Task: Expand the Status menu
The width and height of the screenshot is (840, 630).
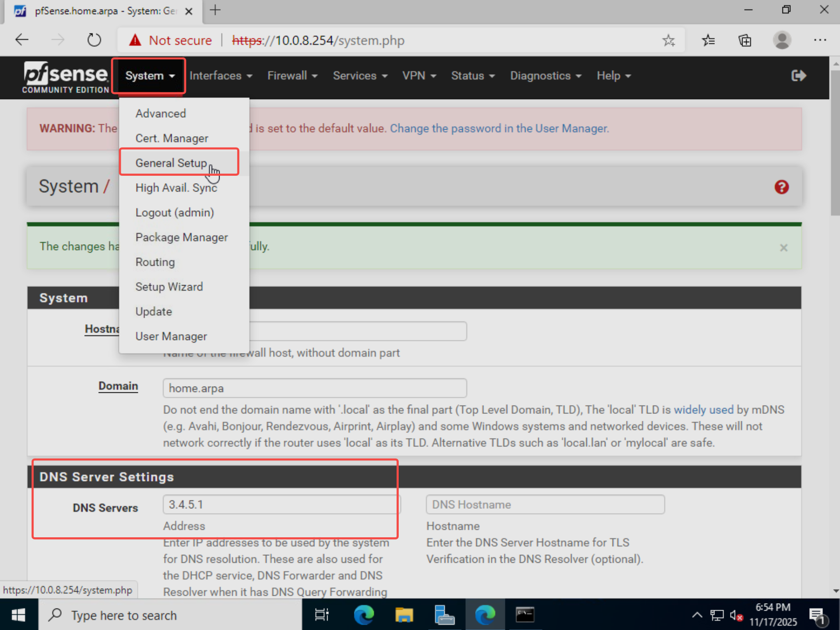Action: (473, 76)
